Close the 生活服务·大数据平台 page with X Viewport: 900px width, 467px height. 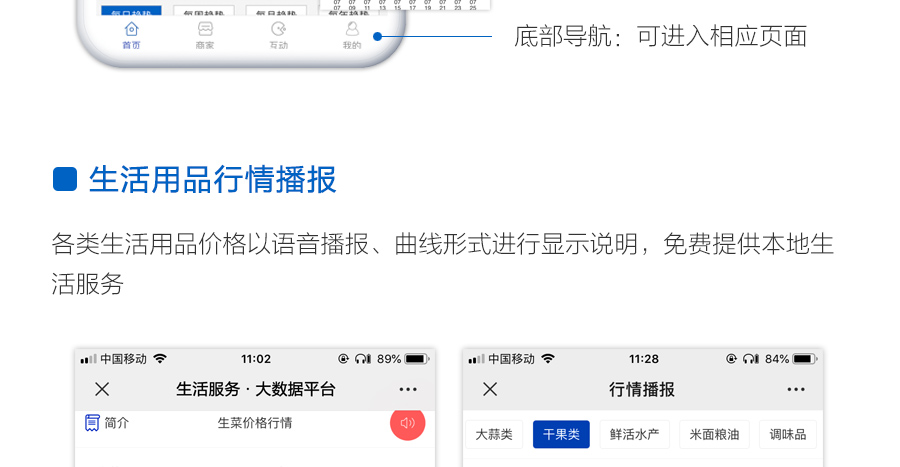pos(102,389)
